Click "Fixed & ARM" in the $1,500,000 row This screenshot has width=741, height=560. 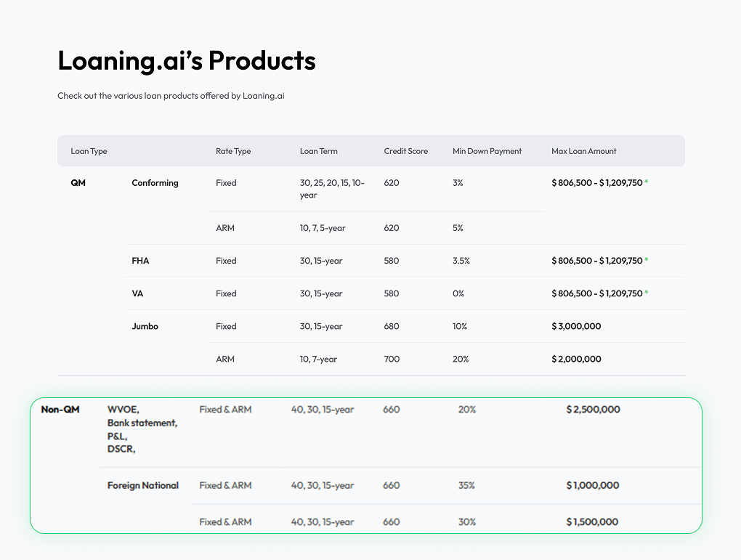point(225,522)
